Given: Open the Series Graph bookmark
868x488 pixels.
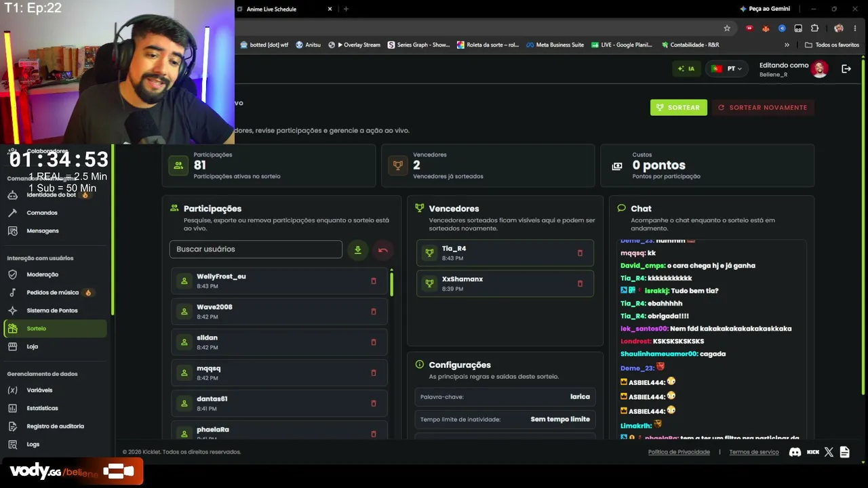Looking at the screenshot, I should [x=418, y=45].
